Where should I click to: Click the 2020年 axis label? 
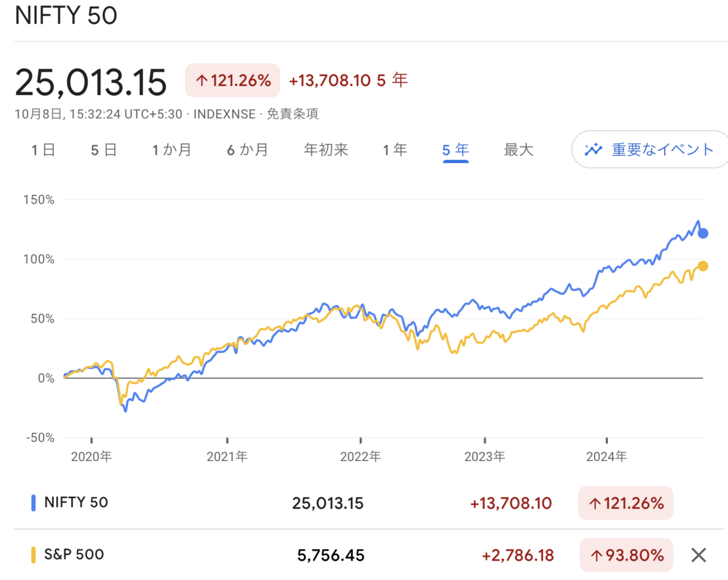[91, 456]
